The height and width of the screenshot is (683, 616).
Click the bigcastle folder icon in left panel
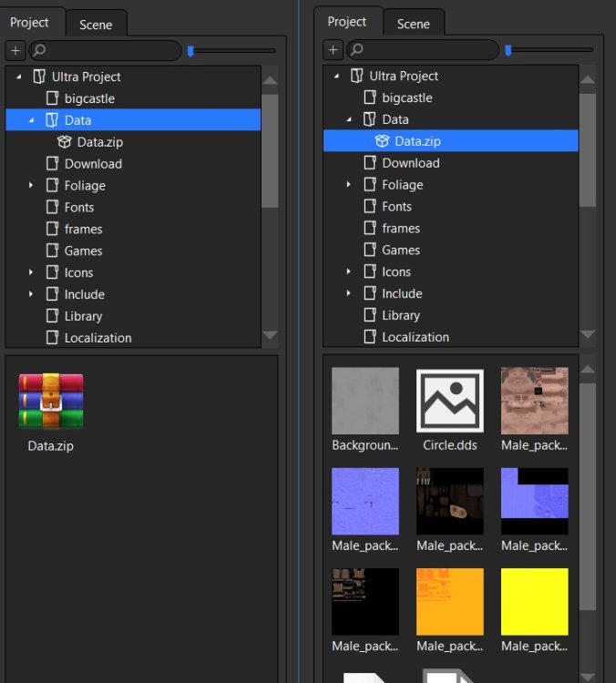[x=53, y=98]
